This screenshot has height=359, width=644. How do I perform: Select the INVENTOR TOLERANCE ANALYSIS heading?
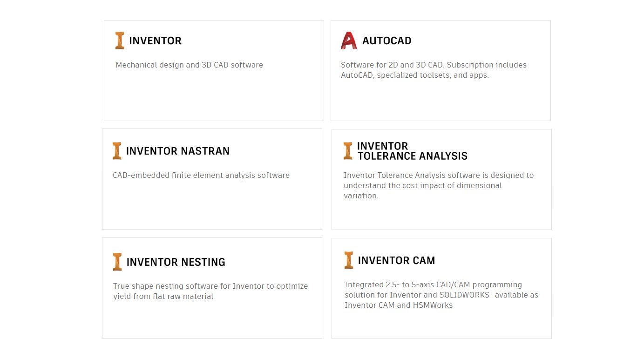(x=412, y=151)
